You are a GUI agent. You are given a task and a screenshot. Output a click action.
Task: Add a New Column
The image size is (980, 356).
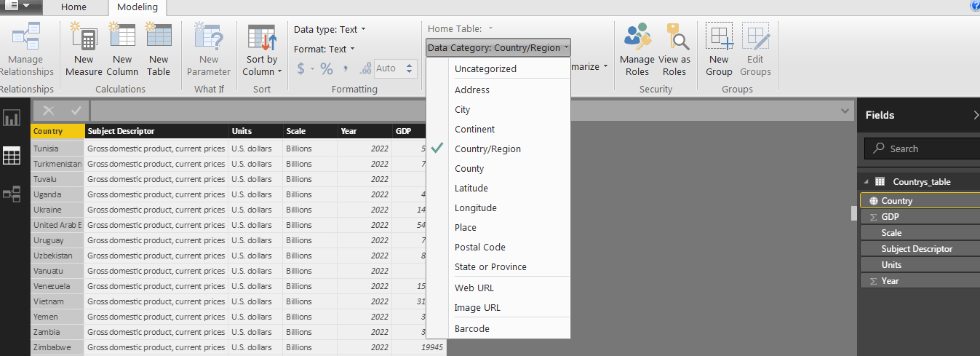[x=122, y=50]
